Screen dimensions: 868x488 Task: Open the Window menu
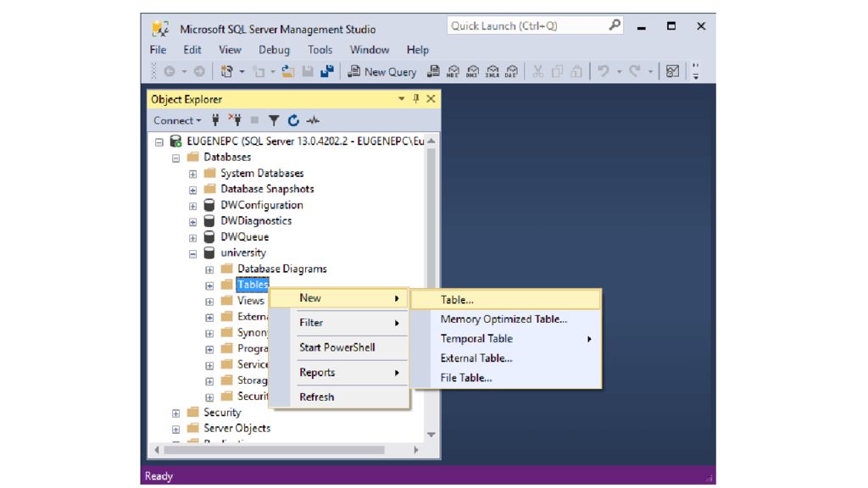tap(370, 50)
